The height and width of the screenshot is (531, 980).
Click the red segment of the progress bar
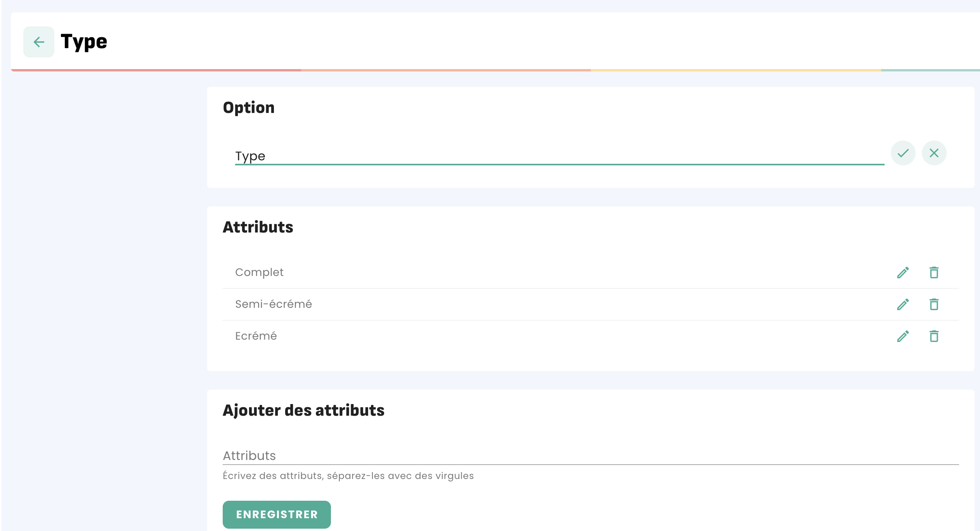point(155,70)
